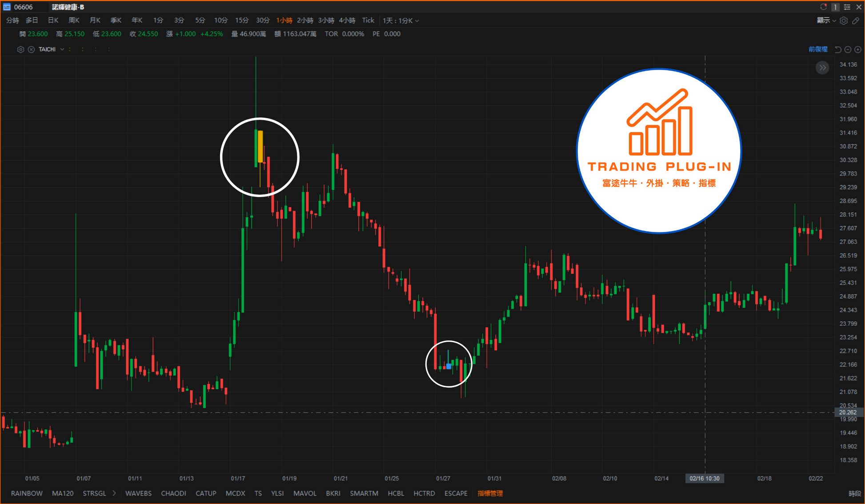
Task: Select the 年K yearly period
Action: click(137, 20)
